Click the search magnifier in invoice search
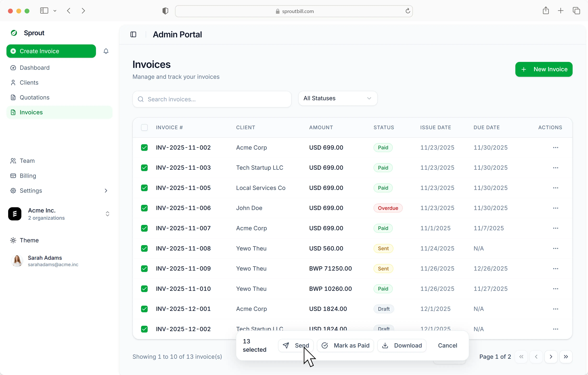This screenshot has width=588, height=375. 141,99
